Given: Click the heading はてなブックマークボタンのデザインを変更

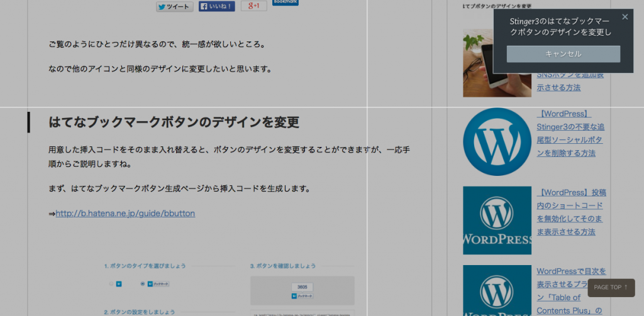Looking at the screenshot, I should (x=174, y=123).
